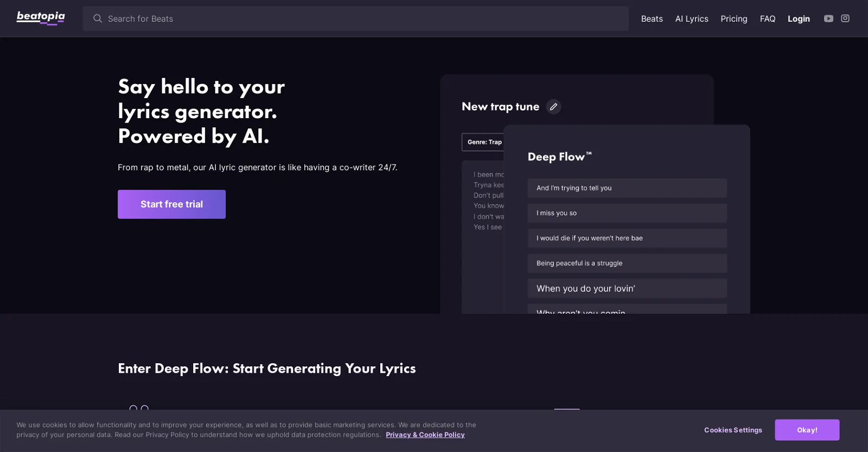Choose the lyric "And I'm trying to tell you"

[627, 188]
